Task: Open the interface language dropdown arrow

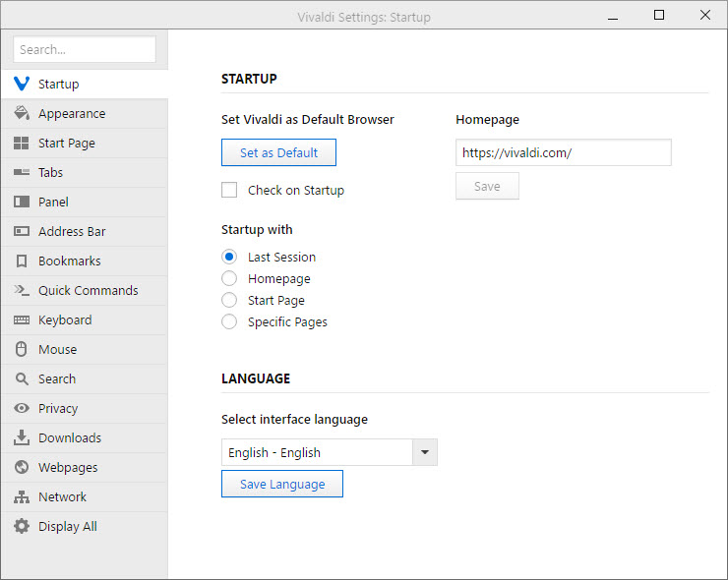Action: point(425,452)
